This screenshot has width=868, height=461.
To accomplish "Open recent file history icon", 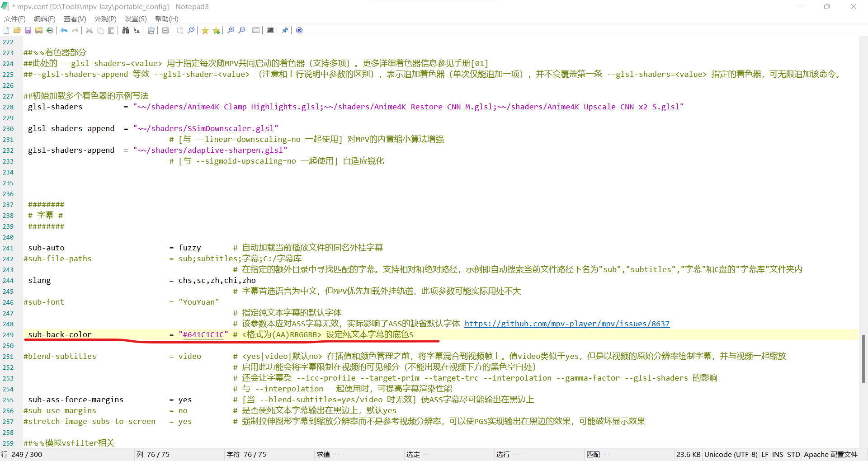I will (50, 30).
